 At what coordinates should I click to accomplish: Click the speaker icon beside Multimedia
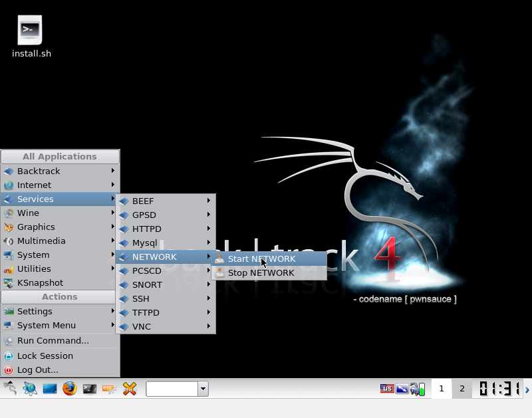[9, 241]
